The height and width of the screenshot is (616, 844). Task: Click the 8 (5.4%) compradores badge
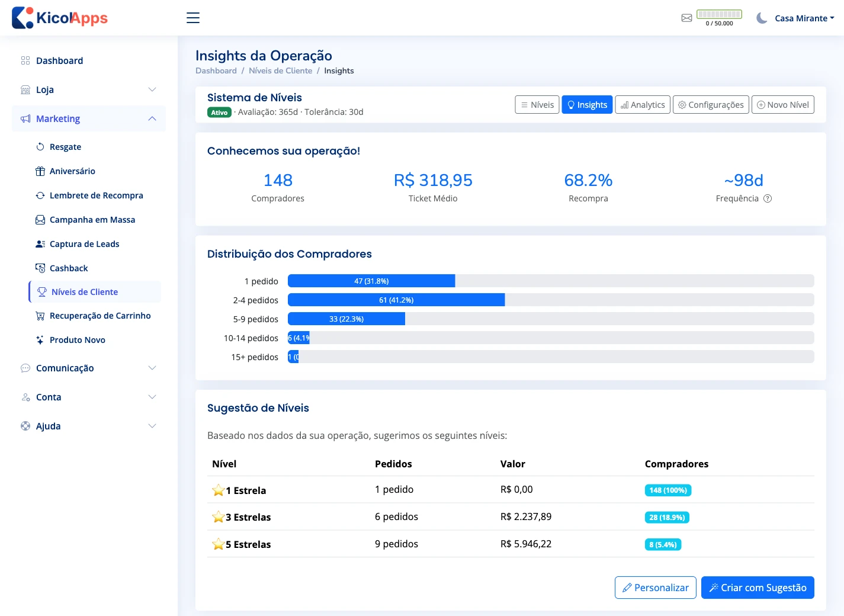[x=663, y=545]
